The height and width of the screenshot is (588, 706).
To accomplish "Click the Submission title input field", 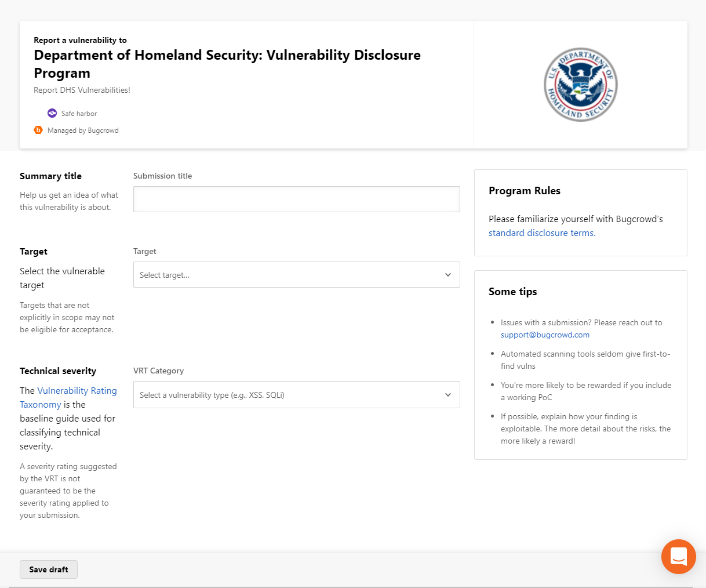I will 296,199.
